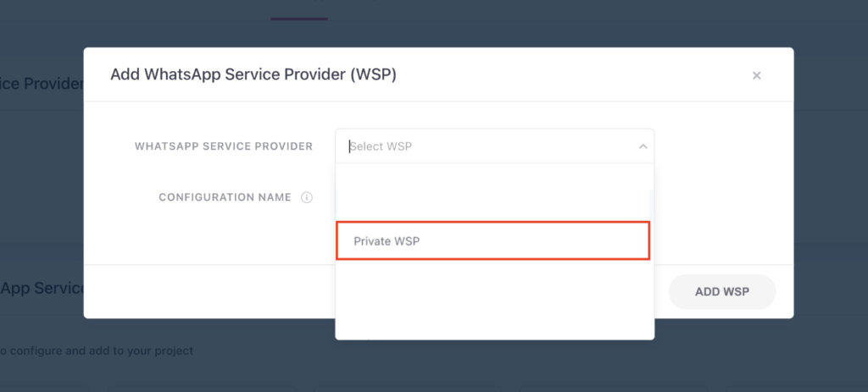Click the dimmed App Service heading in background
868x392 pixels.
[x=42, y=288]
